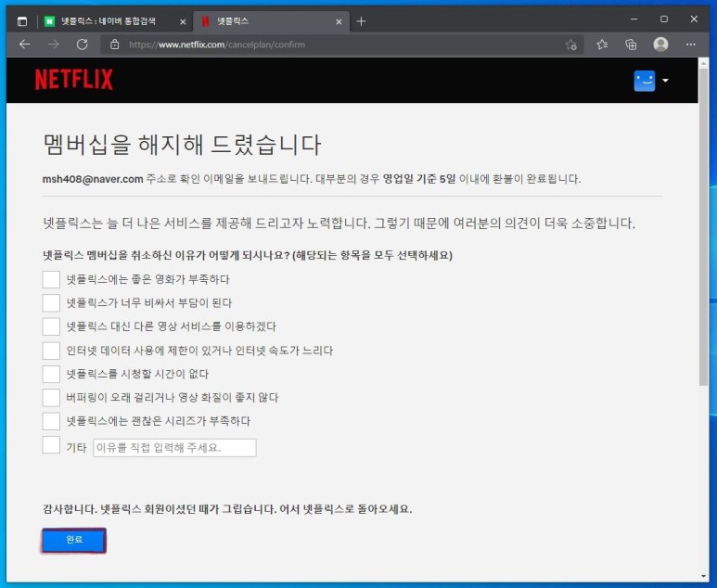Open a new browser tab
Image resolution: width=717 pixels, height=588 pixels.
(x=361, y=21)
